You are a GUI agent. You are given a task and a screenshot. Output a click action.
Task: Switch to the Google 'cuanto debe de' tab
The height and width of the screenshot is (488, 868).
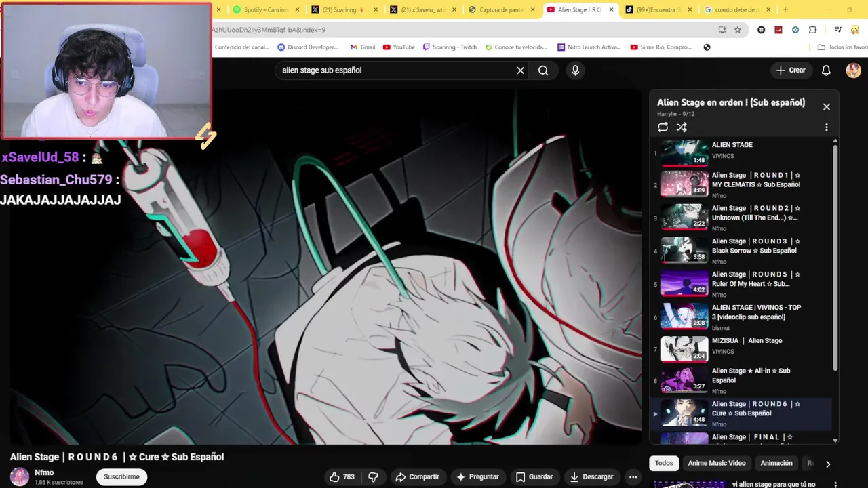pyautogui.click(x=737, y=9)
